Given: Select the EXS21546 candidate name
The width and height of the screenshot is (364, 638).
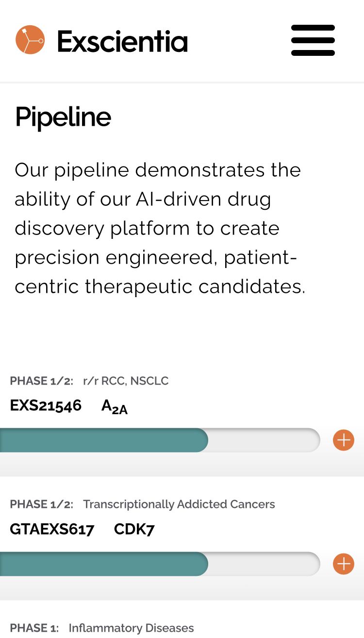Looking at the screenshot, I should pos(46,405).
